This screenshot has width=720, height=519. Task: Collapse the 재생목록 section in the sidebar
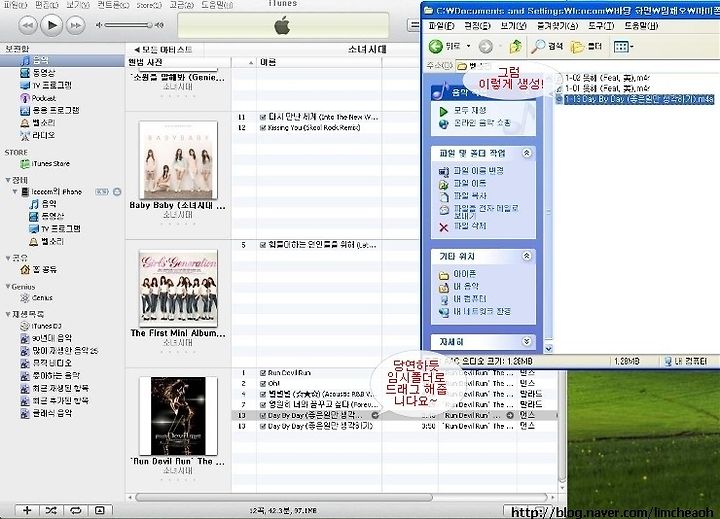8,314
